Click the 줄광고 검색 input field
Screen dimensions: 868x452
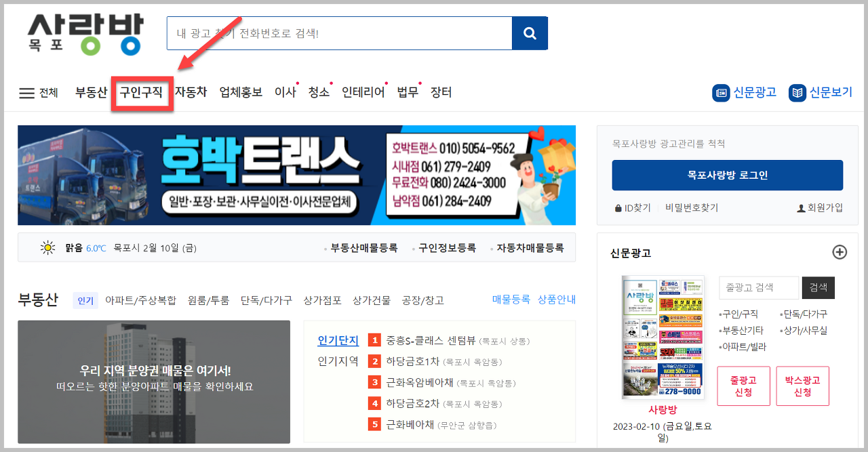[x=759, y=287]
